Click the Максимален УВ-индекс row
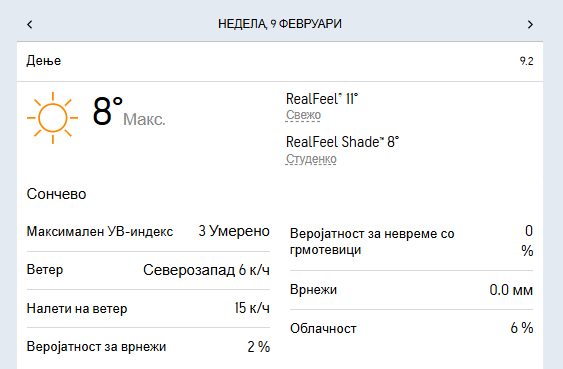This screenshot has height=369, width=563. pos(148,232)
